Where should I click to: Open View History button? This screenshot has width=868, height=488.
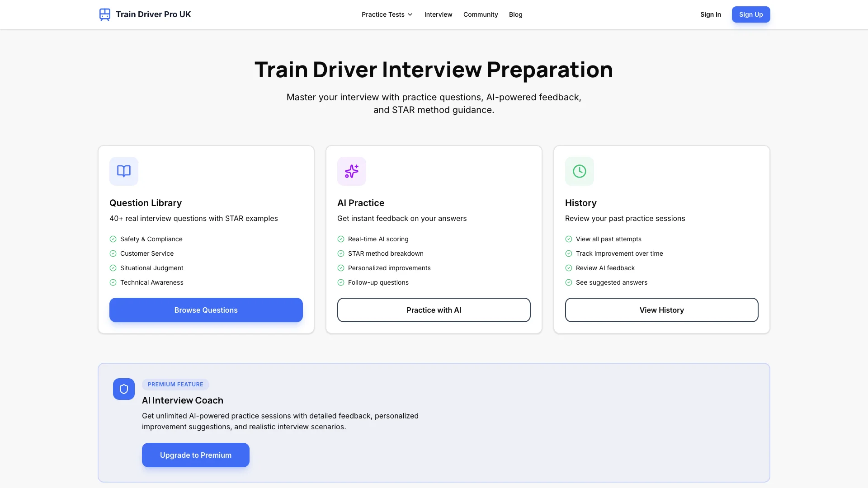(661, 310)
